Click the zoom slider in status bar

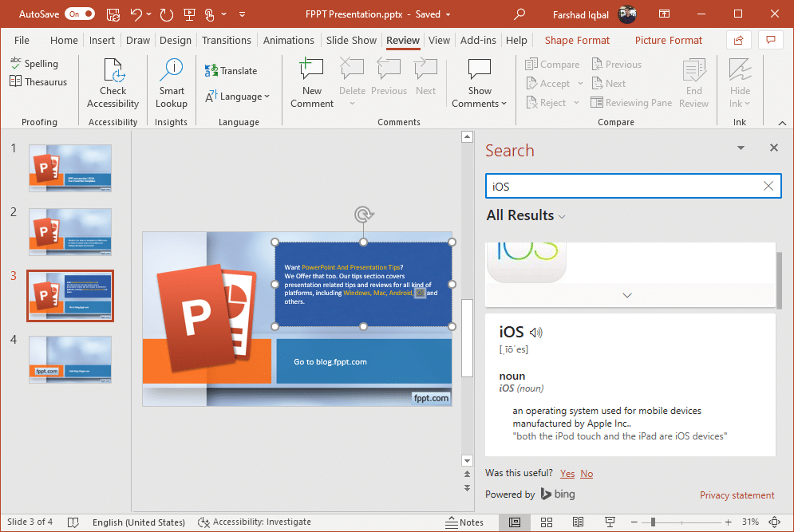[653, 522]
